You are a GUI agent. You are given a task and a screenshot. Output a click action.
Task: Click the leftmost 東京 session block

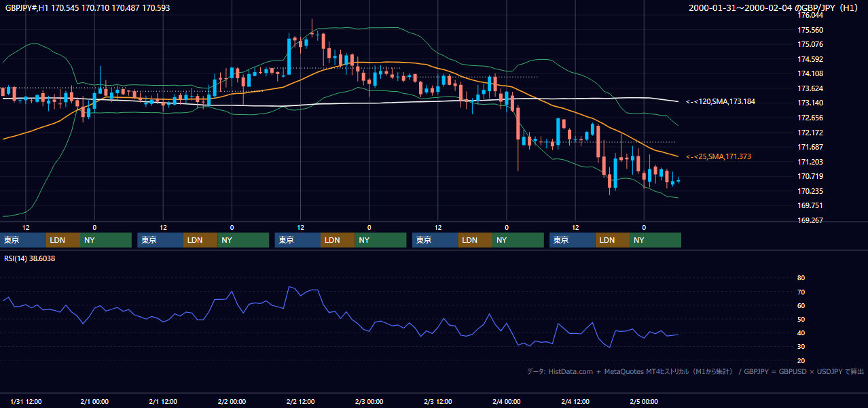pyautogui.click(x=23, y=240)
